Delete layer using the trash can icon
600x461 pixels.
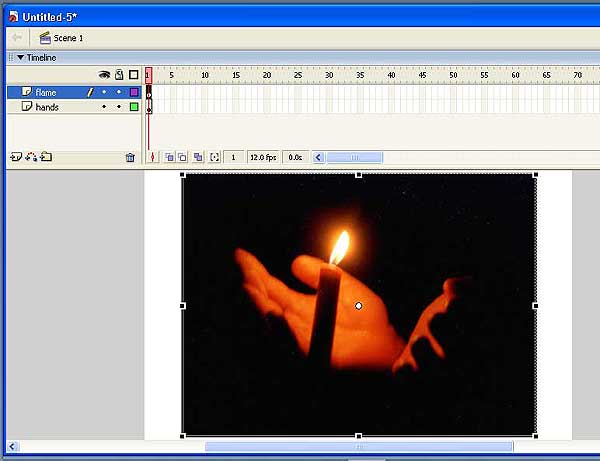coord(130,157)
